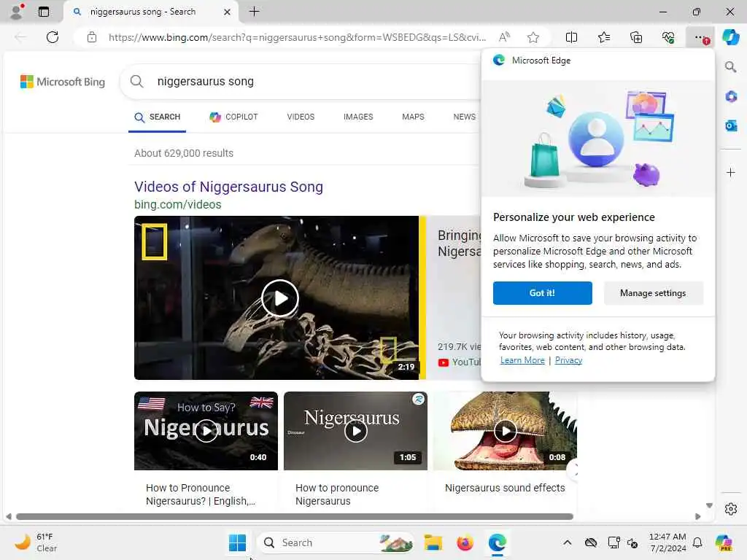Open the Learn More link
747x560 pixels.
pyautogui.click(x=522, y=360)
